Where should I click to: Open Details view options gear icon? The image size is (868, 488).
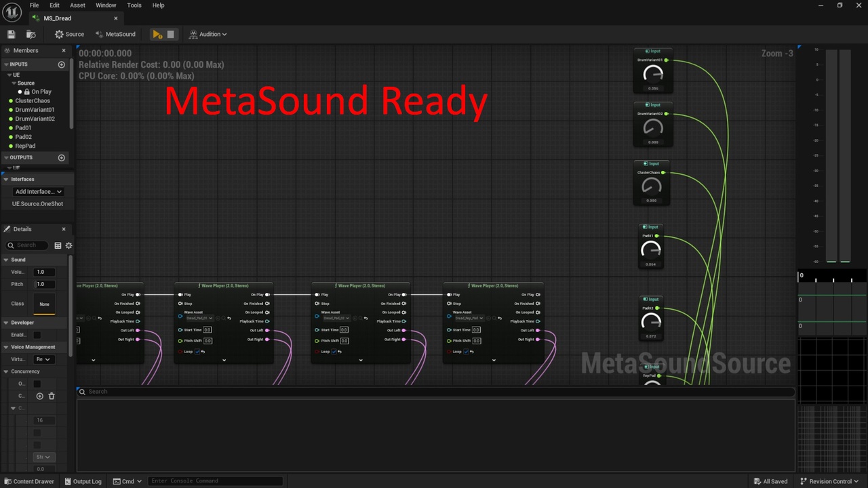point(68,245)
